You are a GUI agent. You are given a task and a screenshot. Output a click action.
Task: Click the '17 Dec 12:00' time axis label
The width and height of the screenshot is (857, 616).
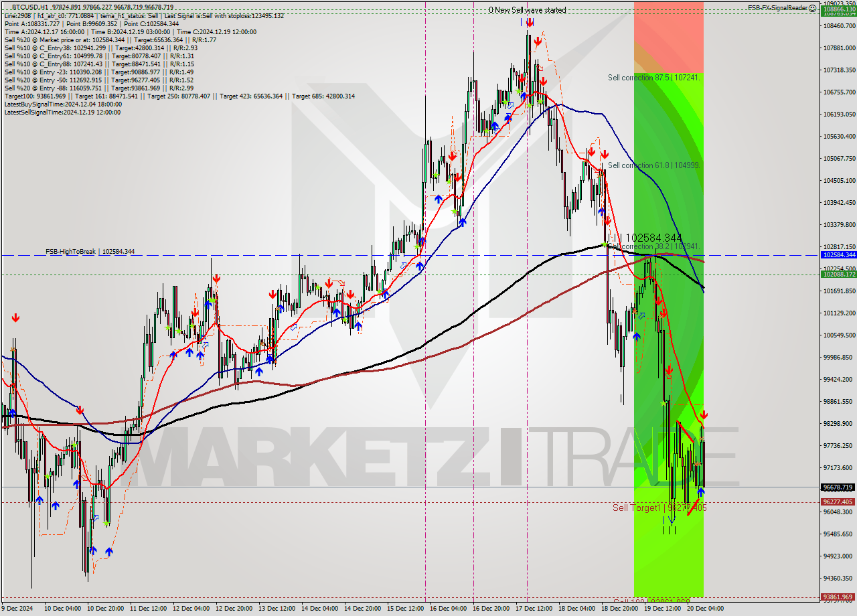(535, 609)
